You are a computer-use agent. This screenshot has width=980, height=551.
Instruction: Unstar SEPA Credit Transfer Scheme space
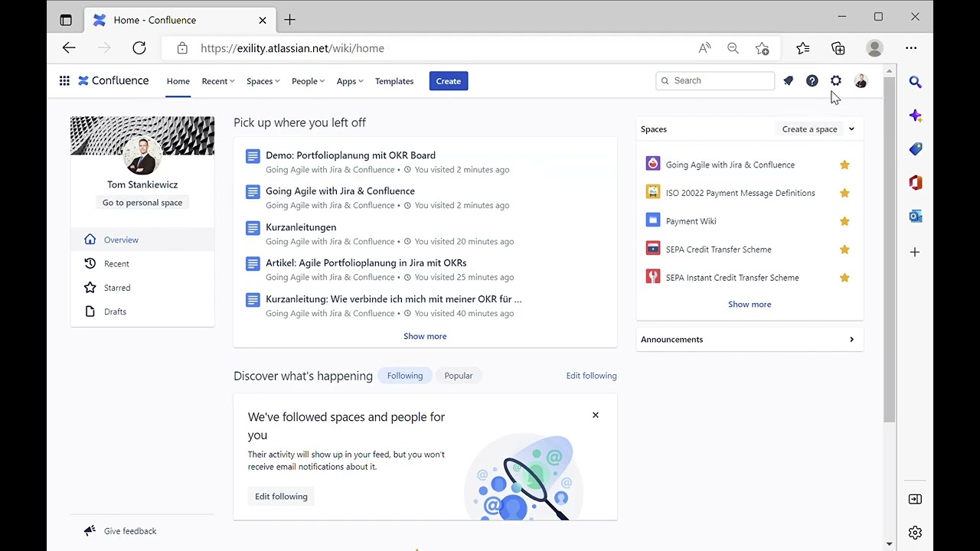(844, 249)
